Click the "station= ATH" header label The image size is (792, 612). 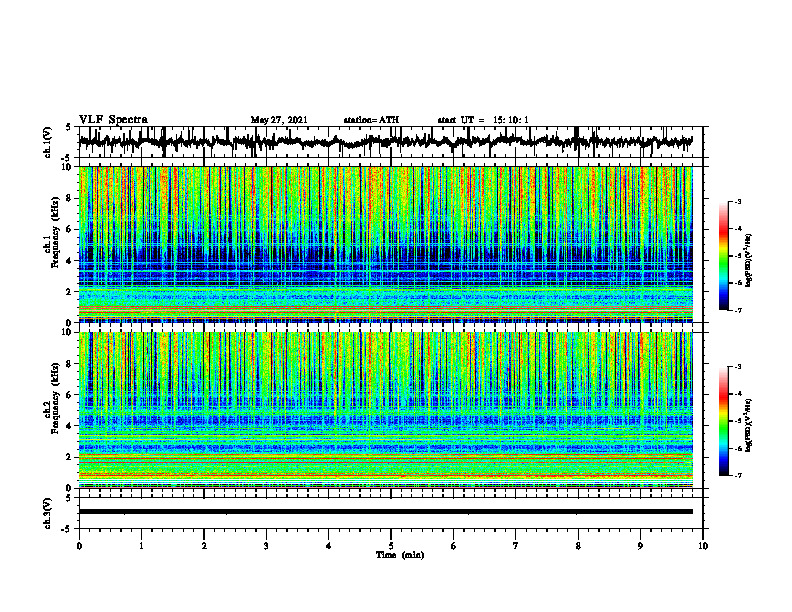coord(371,120)
